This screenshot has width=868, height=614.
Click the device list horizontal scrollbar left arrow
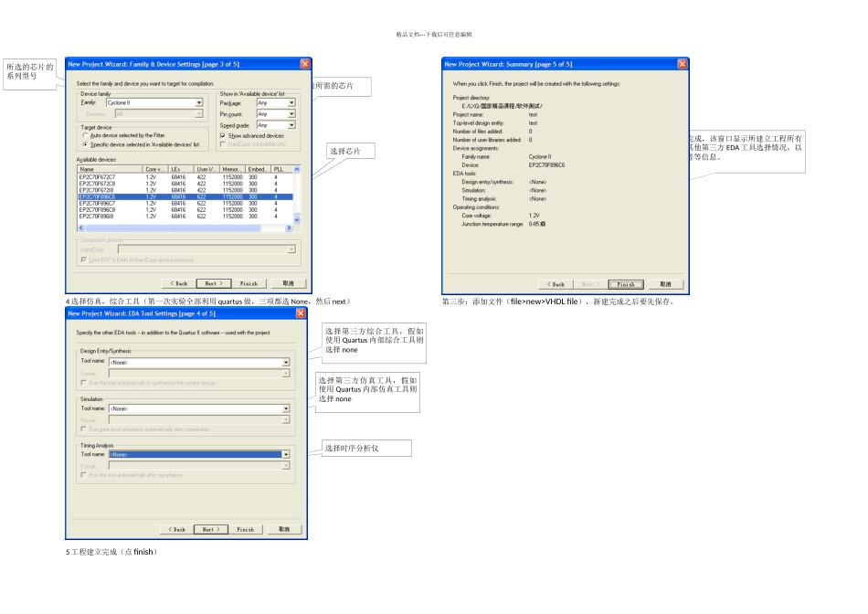[x=80, y=228]
